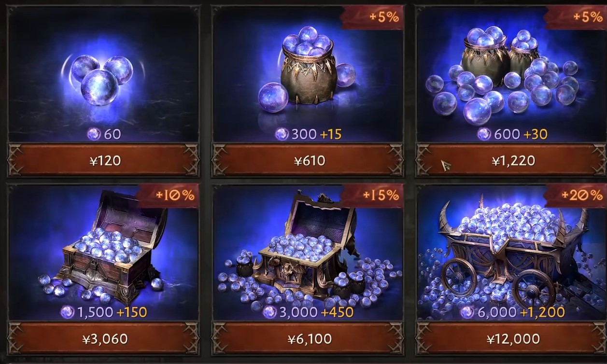Select the three orbs pack image

tap(101, 79)
